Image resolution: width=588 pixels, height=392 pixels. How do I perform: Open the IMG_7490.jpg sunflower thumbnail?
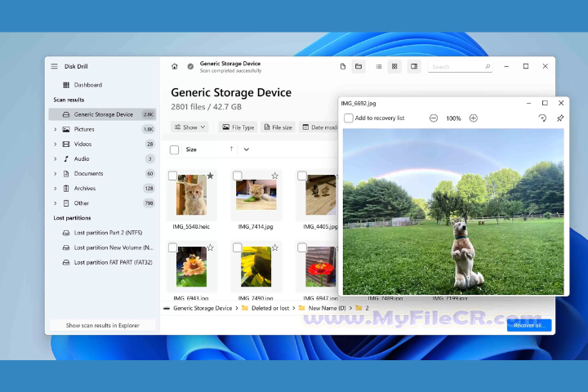click(x=256, y=267)
